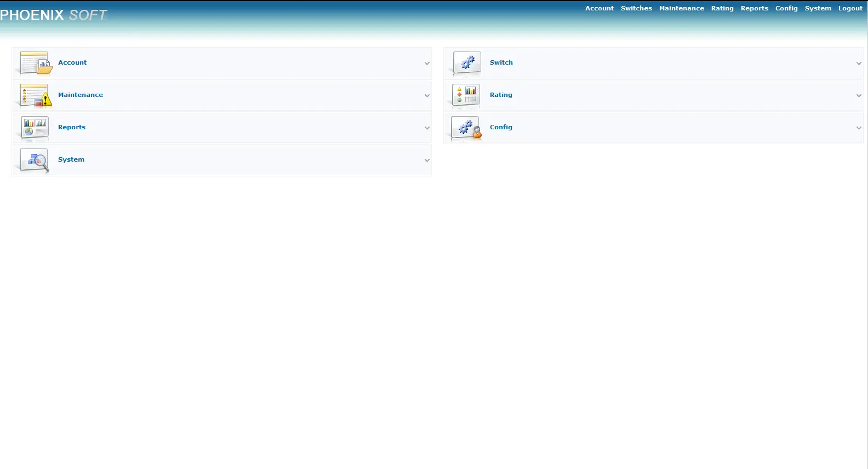Click the Phoenix Soft logo
This screenshot has height=469, width=868.
click(54, 15)
